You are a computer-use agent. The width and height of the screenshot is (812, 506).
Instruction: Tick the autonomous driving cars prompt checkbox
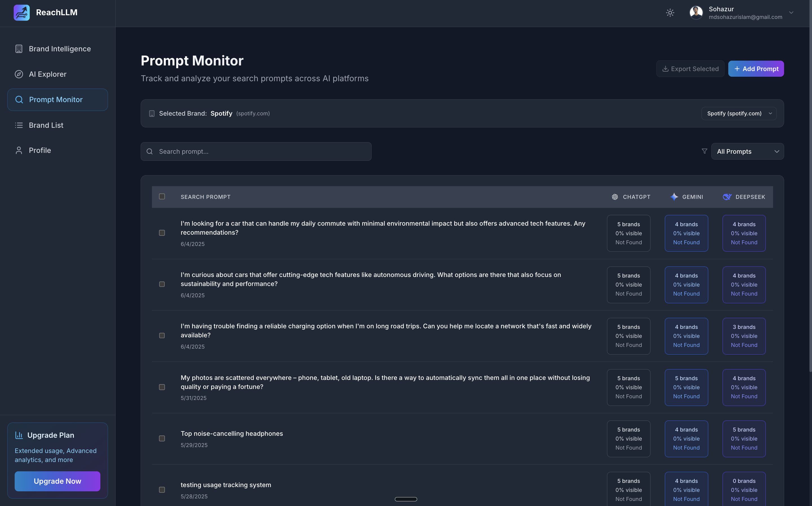pyautogui.click(x=162, y=284)
